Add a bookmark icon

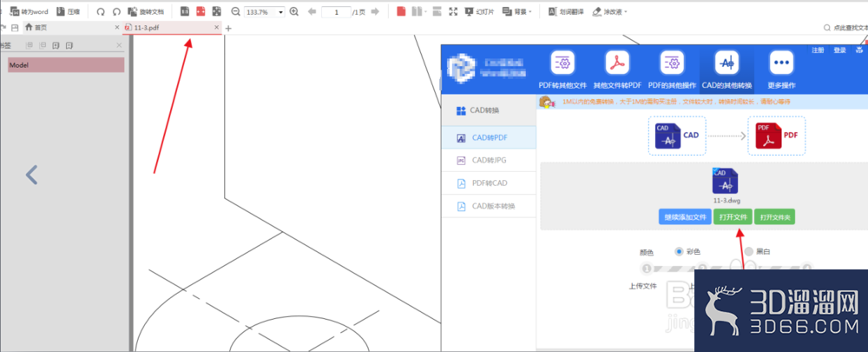tap(56, 45)
